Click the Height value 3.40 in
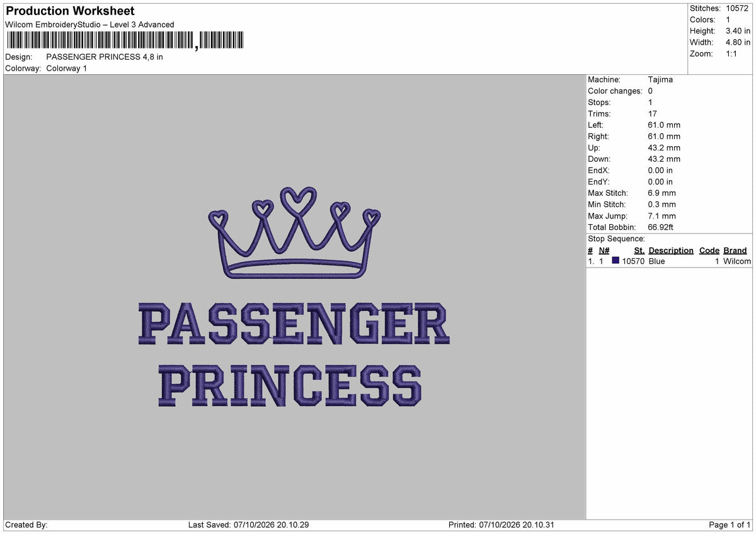 [x=738, y=31]
